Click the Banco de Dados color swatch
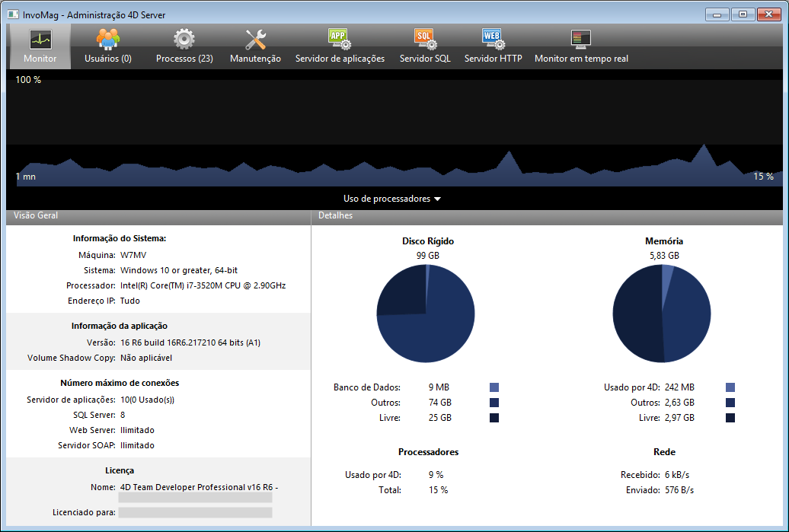 click(494, 387)
